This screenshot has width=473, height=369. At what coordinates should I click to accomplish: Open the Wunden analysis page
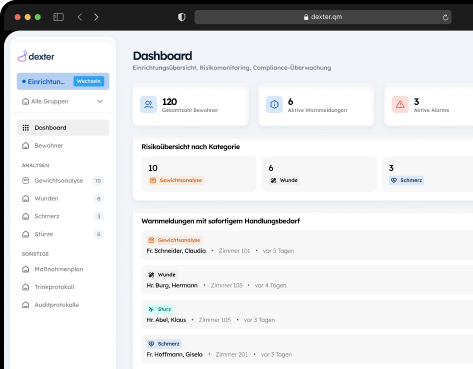pos(63,199)
